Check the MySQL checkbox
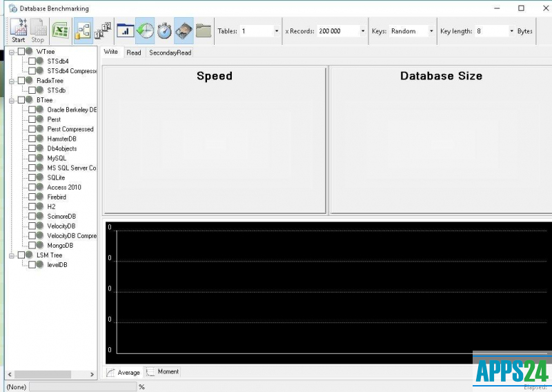The image size is (552, 392). [x=32, y=158]
